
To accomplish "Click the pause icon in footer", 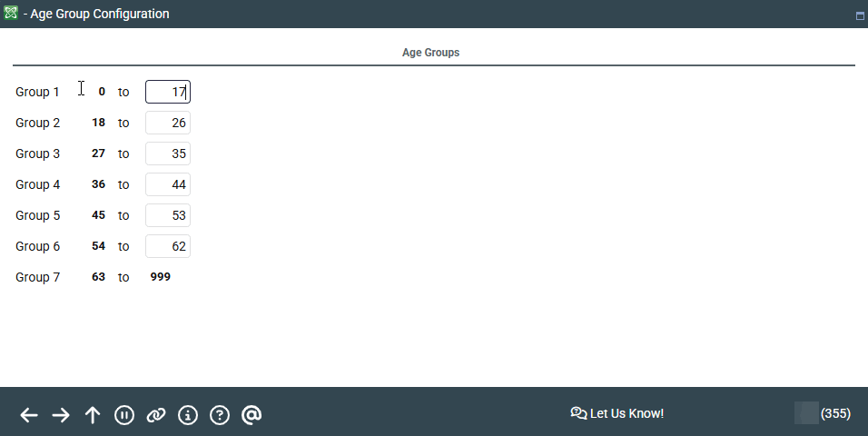I will [x=124, y=415].
